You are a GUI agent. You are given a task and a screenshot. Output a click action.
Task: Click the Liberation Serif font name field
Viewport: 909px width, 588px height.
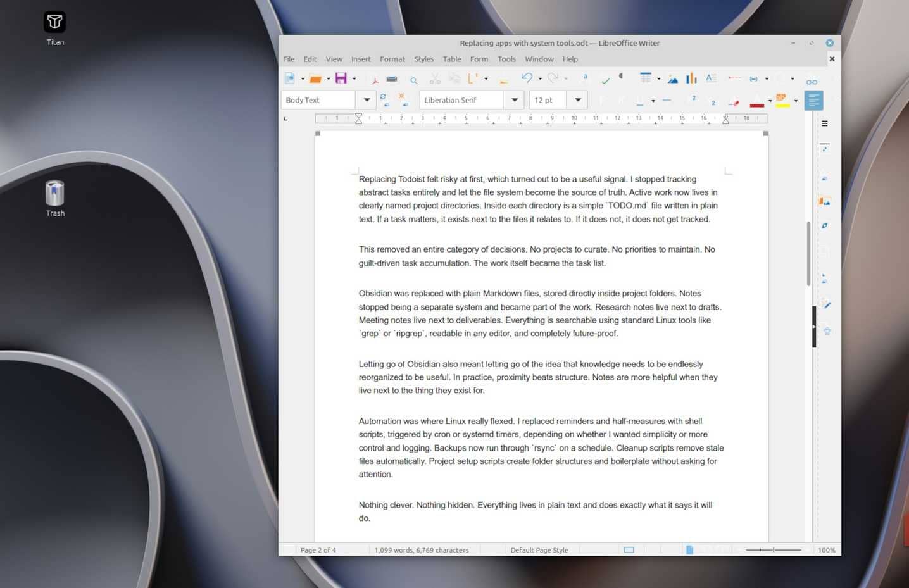[461, 100]
